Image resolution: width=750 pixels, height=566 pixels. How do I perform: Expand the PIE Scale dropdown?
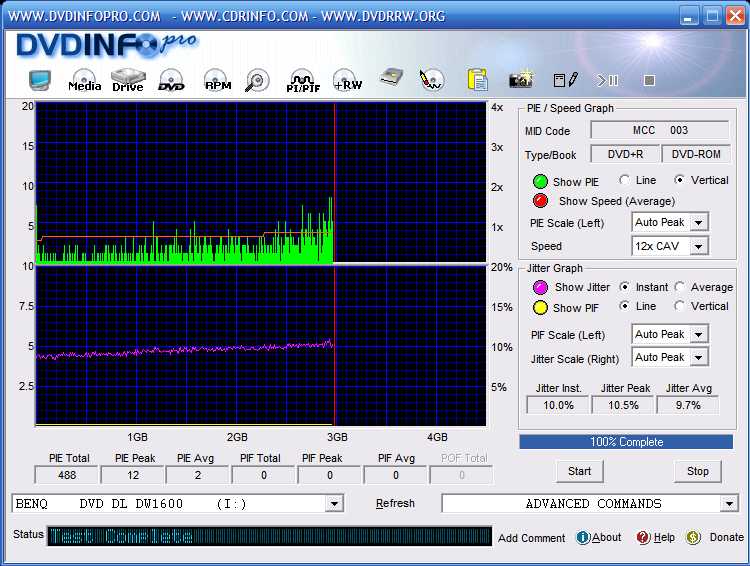click(698, 222)
